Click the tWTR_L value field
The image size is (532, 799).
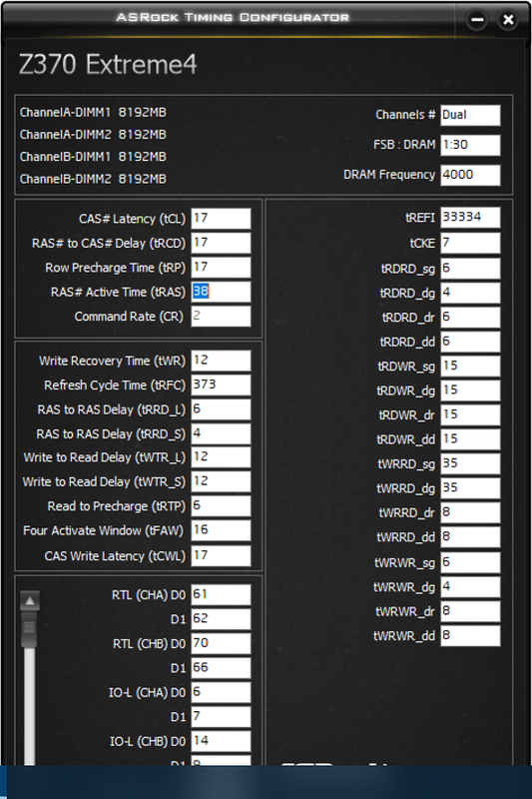pos(221,457)
